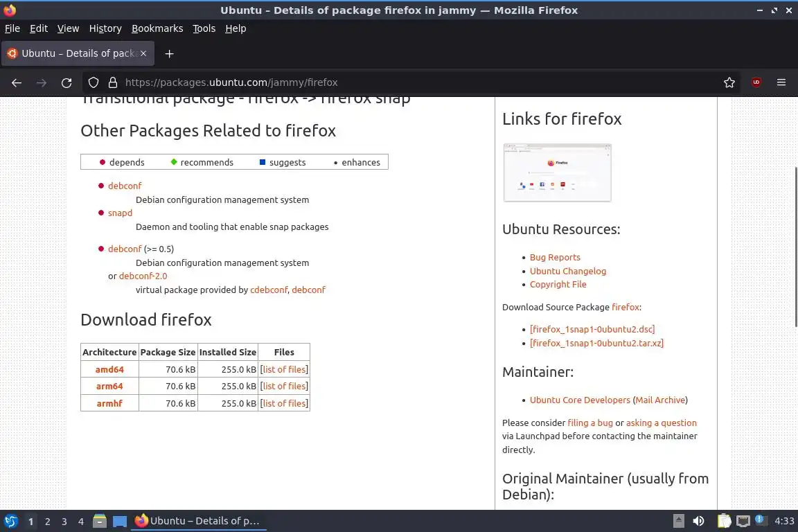Screen dimensions: 798x532
Task: Open tracking protection shield icon
Action: 94,82
